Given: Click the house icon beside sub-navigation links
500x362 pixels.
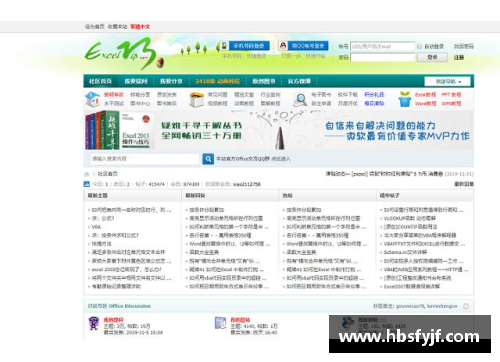Looking at the screenshot, I should 93,99.
